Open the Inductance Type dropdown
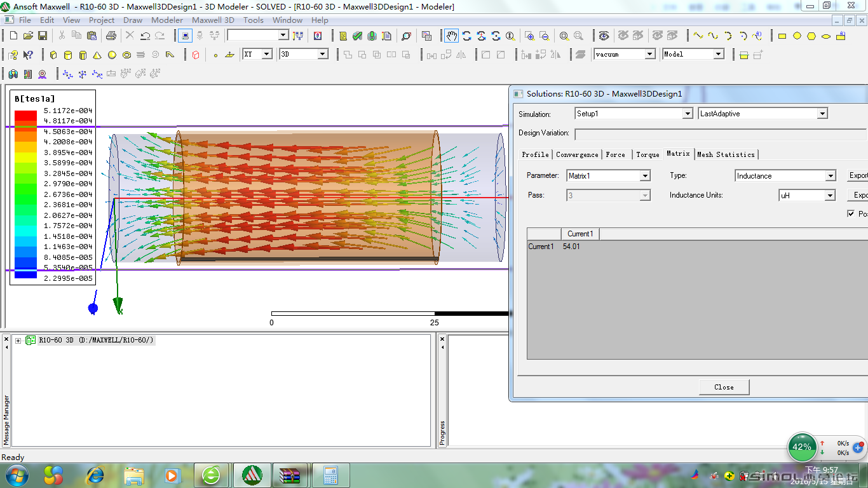868x488 pixels. 831,176
